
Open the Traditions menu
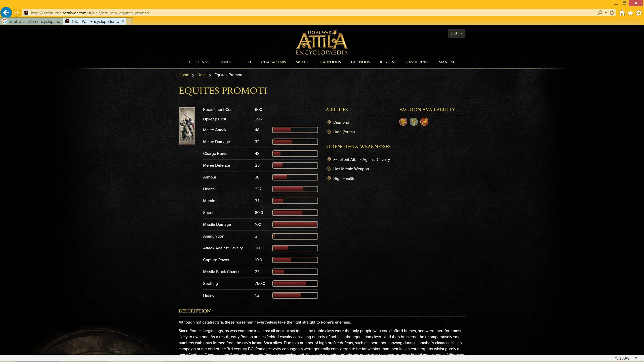click(329, 62)
